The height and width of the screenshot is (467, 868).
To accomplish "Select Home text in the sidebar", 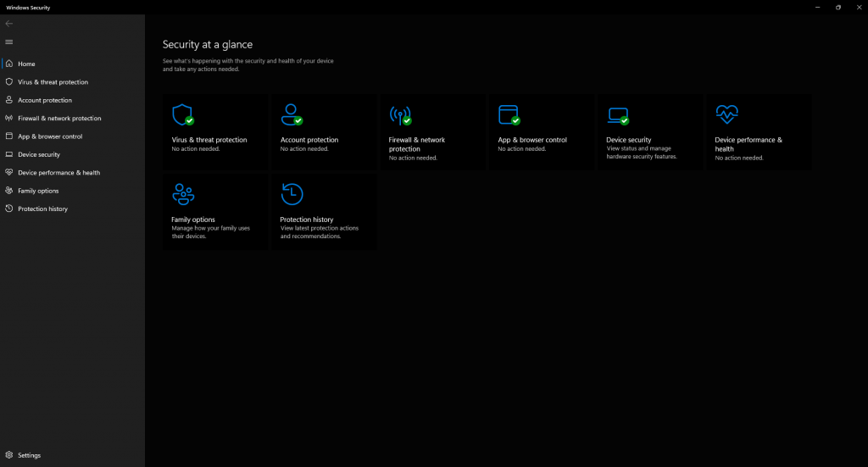I will tap(26, 64).
